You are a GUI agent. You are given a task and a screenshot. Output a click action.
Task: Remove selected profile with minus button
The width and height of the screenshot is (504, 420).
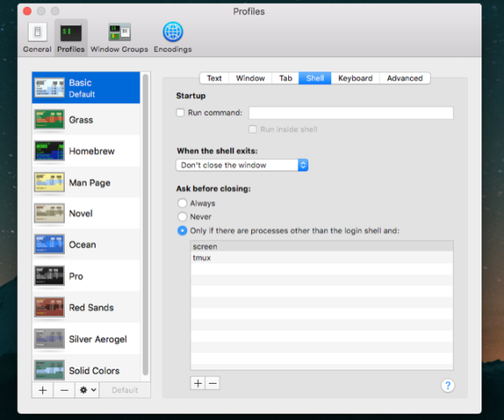65,390
